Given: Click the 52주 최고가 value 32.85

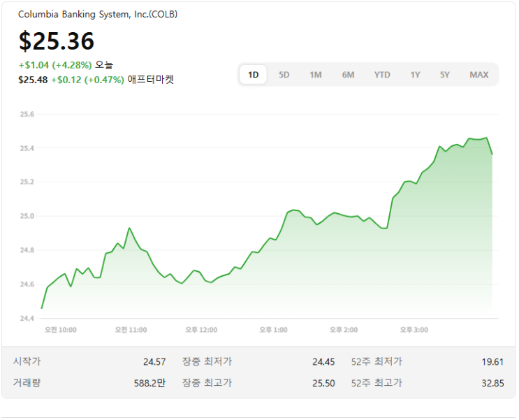Looking at the screenshot, I should (492, 383).
